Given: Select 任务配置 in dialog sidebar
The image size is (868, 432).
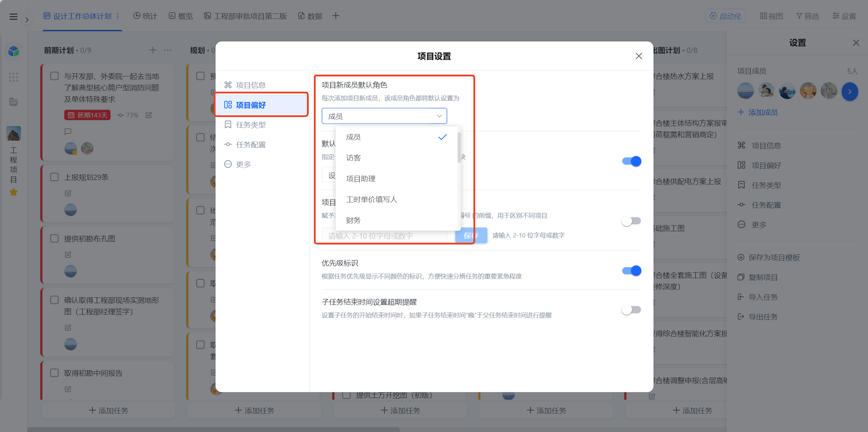Looking at the screenshot, I should 262,144.
